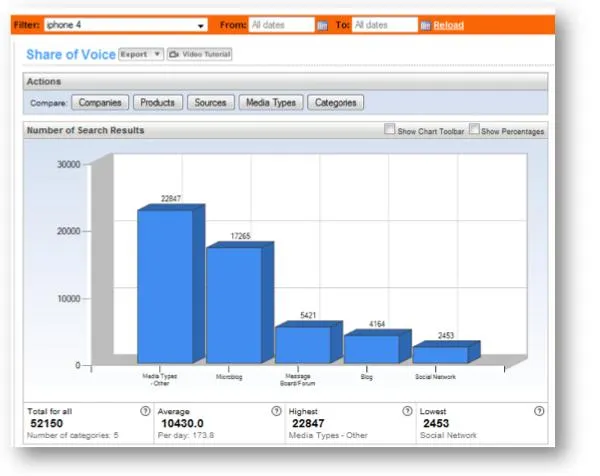
Task: Click the 4164 bar value label
Action: [x=377, y=324]
